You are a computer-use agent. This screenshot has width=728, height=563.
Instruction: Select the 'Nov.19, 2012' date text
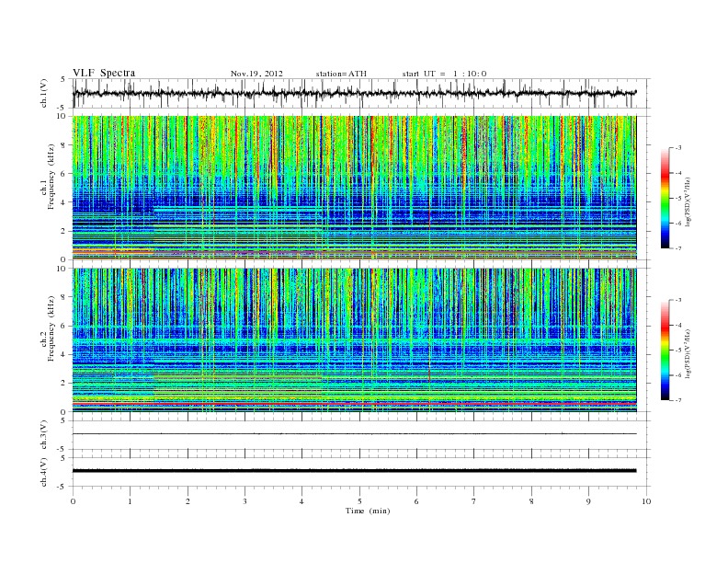tap(256, 74)
